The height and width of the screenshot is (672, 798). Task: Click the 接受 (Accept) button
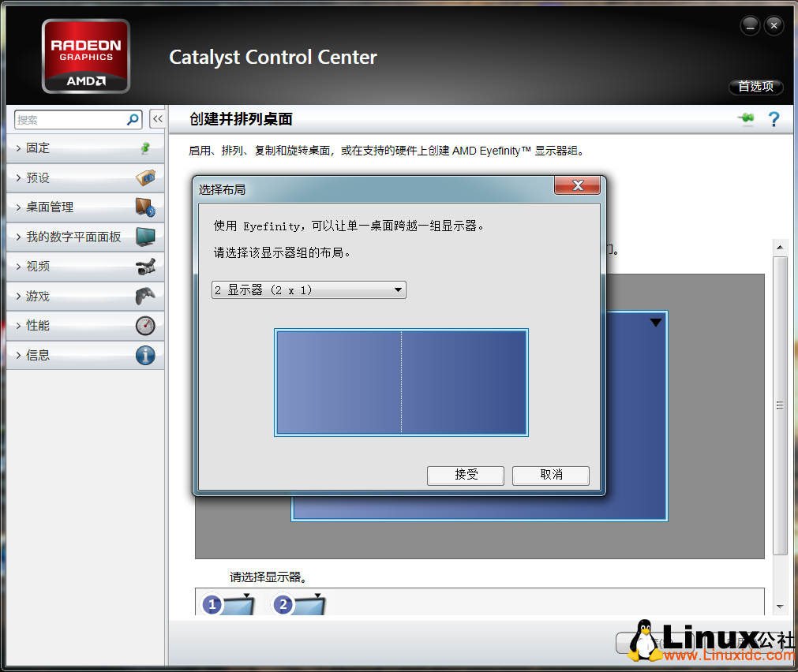pyautogui.click(x=465, y=476)
